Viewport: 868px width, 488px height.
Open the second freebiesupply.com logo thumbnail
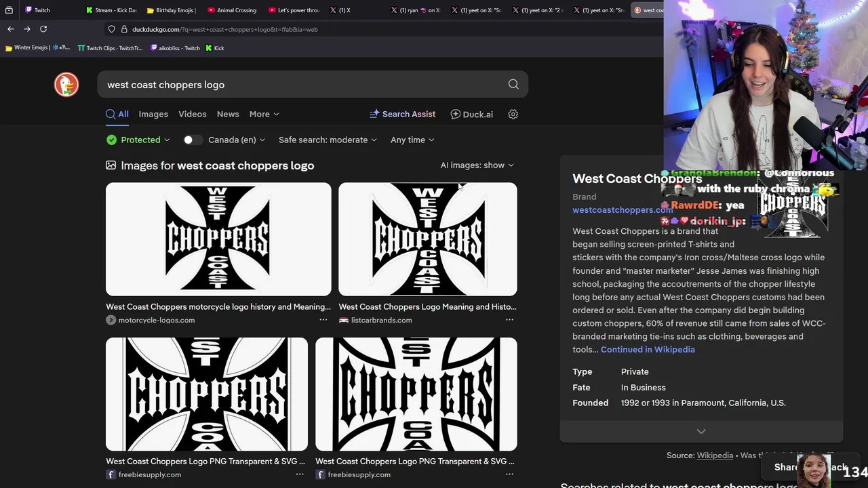[x=416, y=394]
